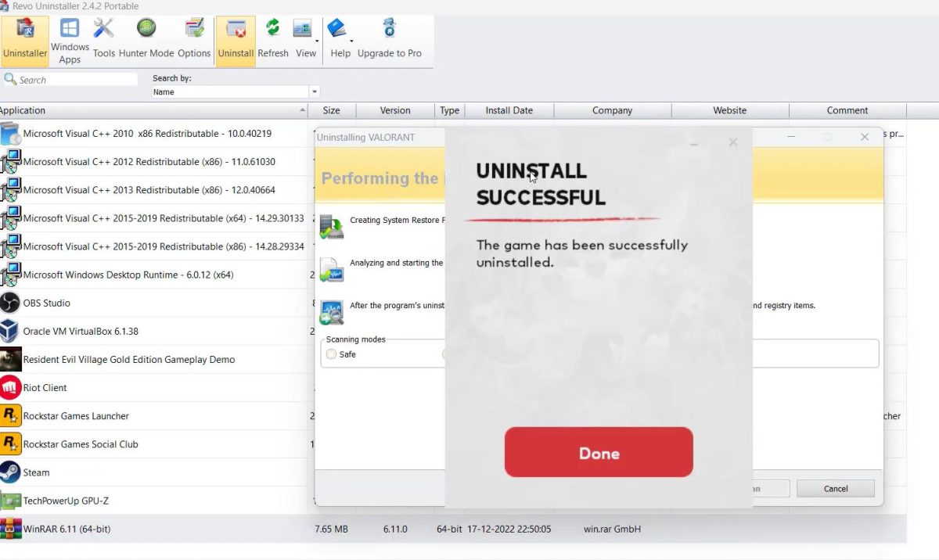Image resolution: width=939 pixels, height=560 pixels.
Task: Sort list by Application column header
Action: tap(149, 110)
